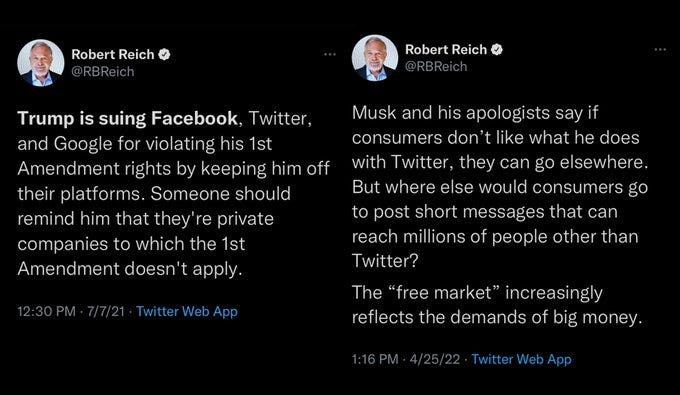
Task: Click the "free market" closing sentence
Action: tap(497, 305)
